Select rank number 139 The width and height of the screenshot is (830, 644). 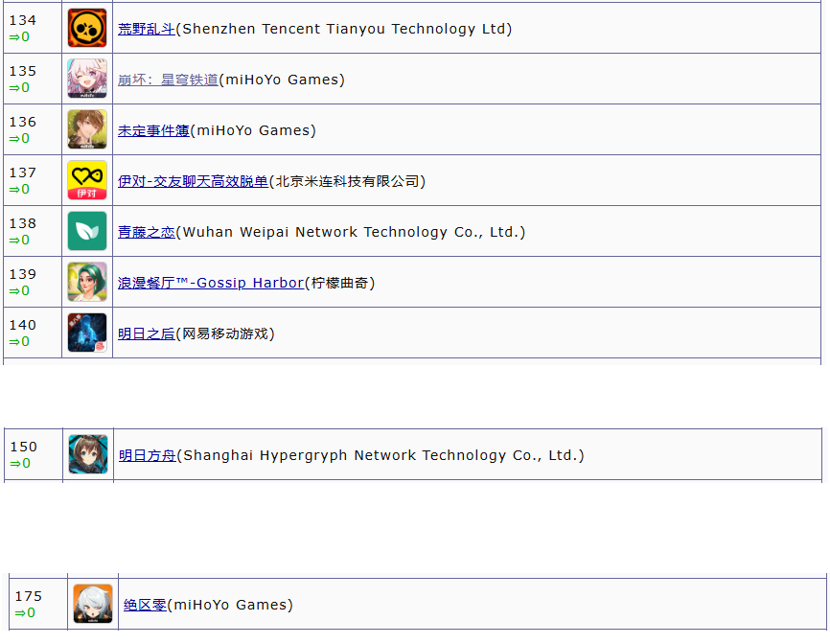click(x=23, y=274)
